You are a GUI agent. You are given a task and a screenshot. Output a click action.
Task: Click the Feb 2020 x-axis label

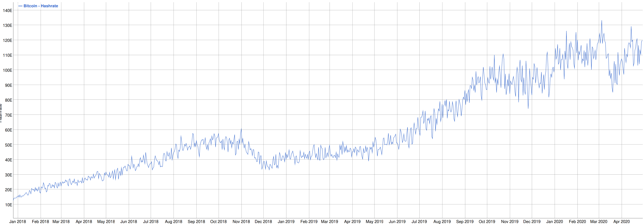[577, 221]
